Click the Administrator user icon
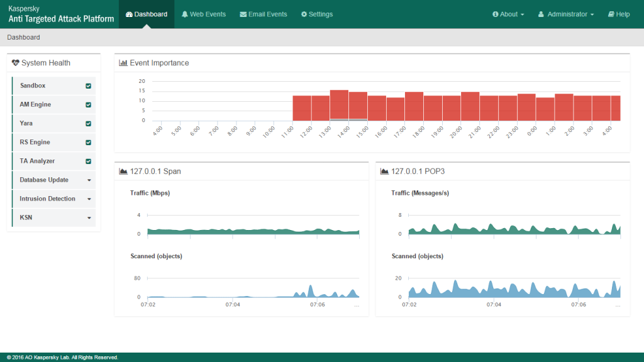Viewport: 644px width, 362px height. [541, 14]
